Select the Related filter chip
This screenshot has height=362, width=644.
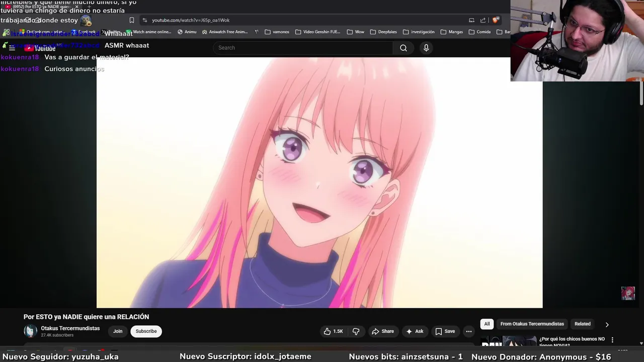tap(583, 324)
